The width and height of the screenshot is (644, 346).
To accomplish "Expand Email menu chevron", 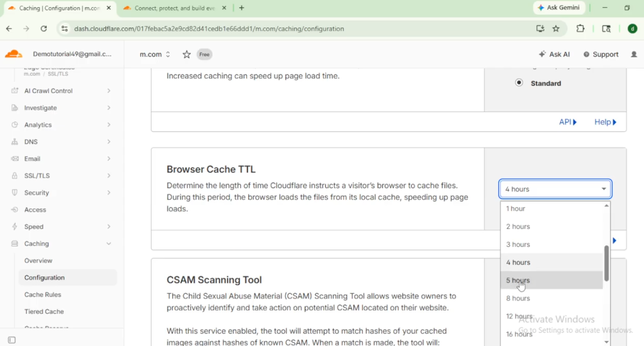I will pos(109,159).
